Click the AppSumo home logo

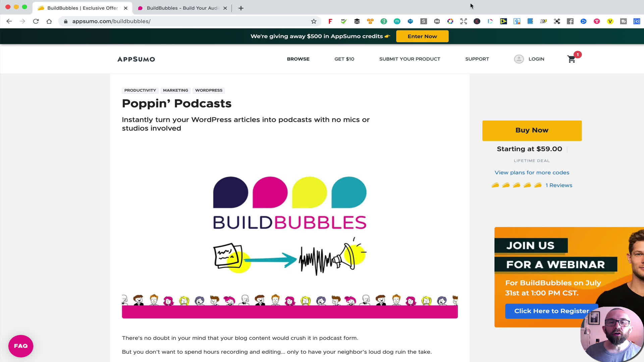tap(137, 59)
